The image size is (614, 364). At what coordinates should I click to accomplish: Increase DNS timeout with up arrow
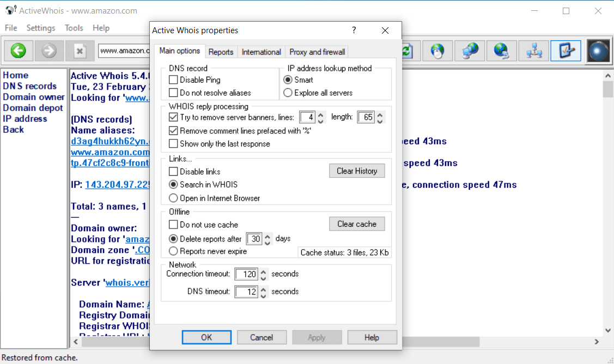click(264, 289)
